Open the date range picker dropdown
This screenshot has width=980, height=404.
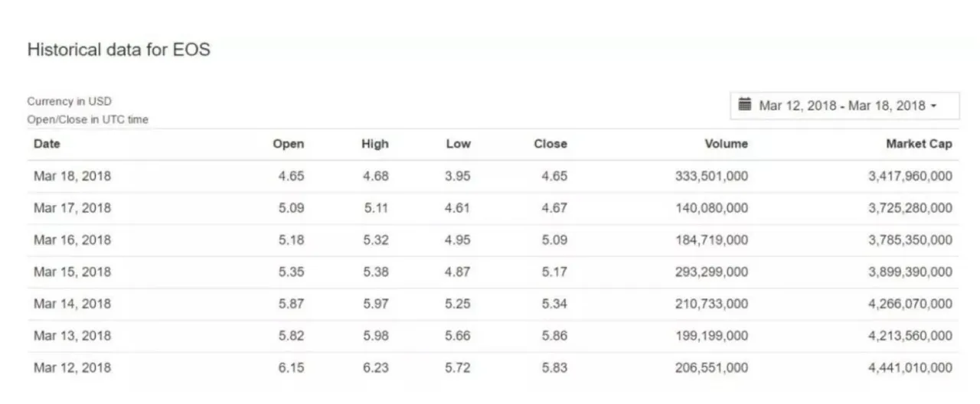click(844, 106)
